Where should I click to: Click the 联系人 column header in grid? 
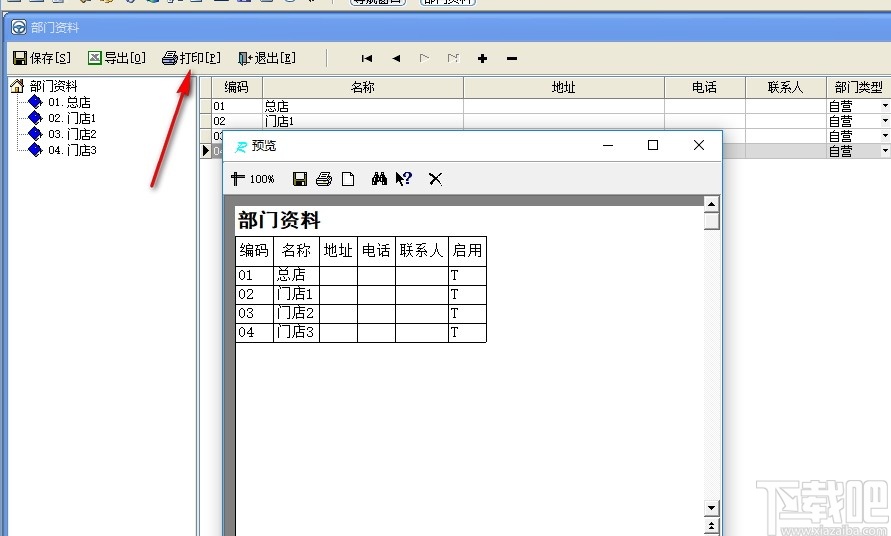pyautogui.click(x=785, y=88)
